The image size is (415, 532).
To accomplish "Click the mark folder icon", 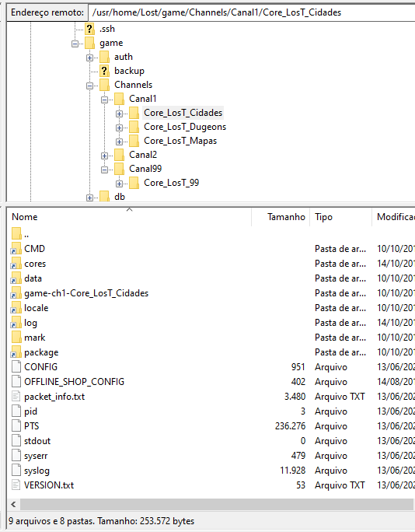I will pyautogui.click(x=16, y=338).
